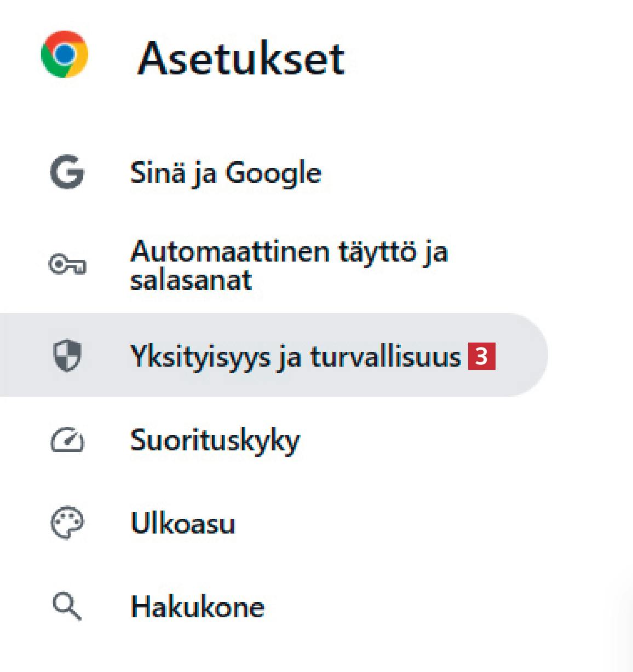Click the magnifying glass search engine icon

coord(67,606)
